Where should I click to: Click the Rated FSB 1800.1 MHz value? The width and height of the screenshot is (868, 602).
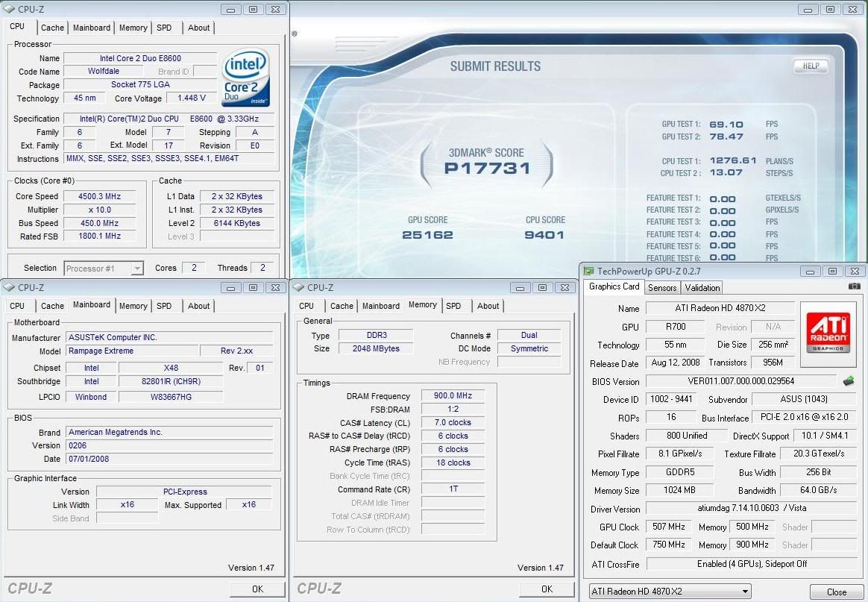pos(100,236)
